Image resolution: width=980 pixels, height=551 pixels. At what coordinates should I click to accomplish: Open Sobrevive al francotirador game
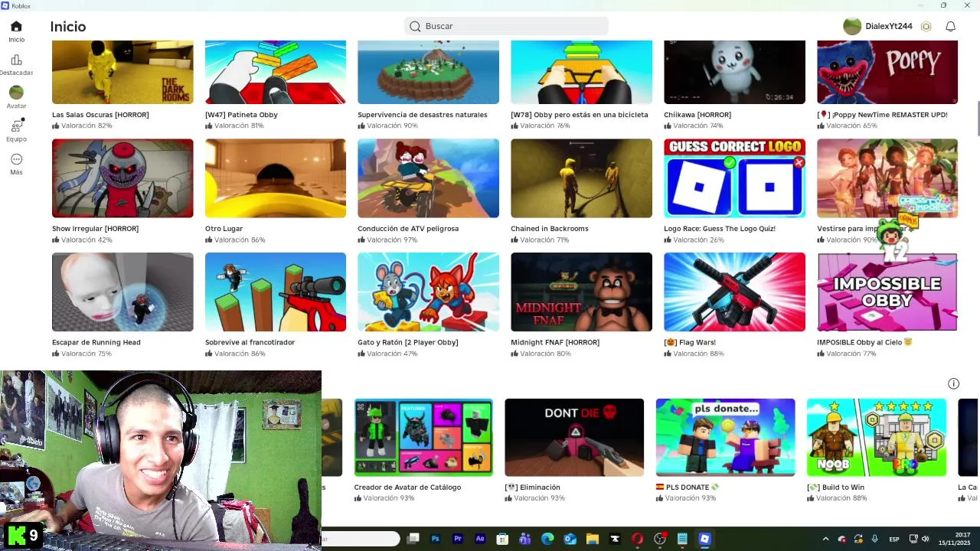pyautogui.click(x=276, y=292)
